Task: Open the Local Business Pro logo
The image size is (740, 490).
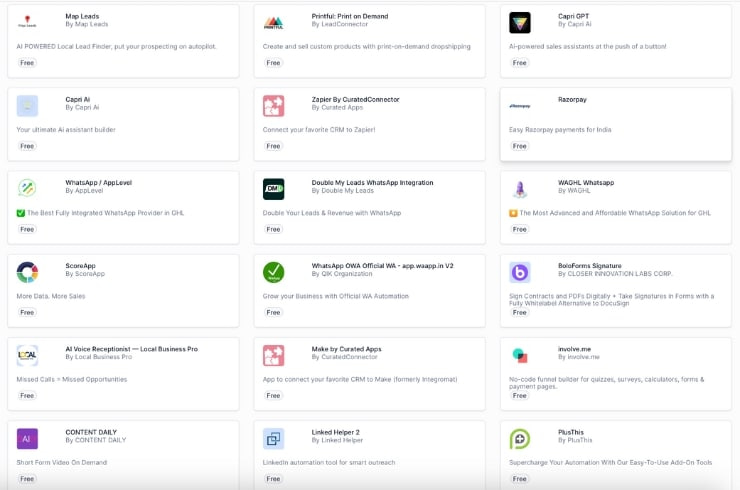Action: [27, 355]
